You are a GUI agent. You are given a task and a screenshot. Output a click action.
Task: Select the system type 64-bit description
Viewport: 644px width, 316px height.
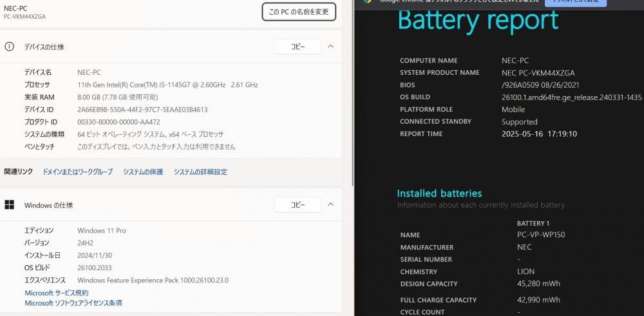pyautogui.click(x=150, y=134)
